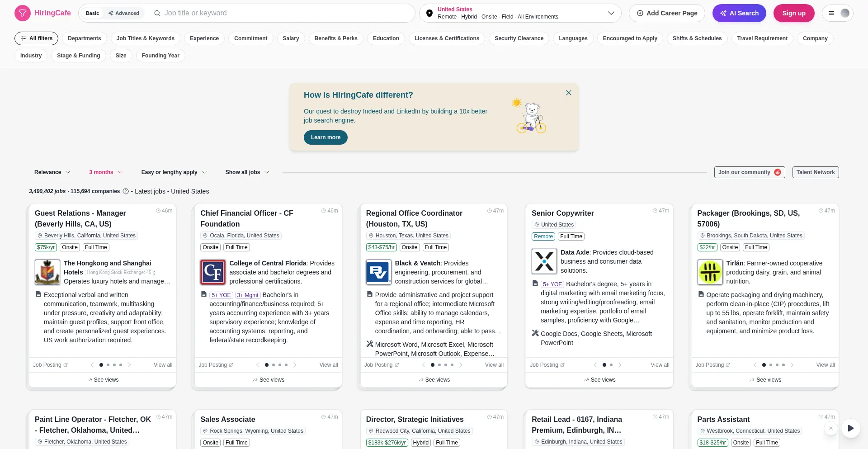
Task: Open the Talent Network button
Action: tap(816, 172)
